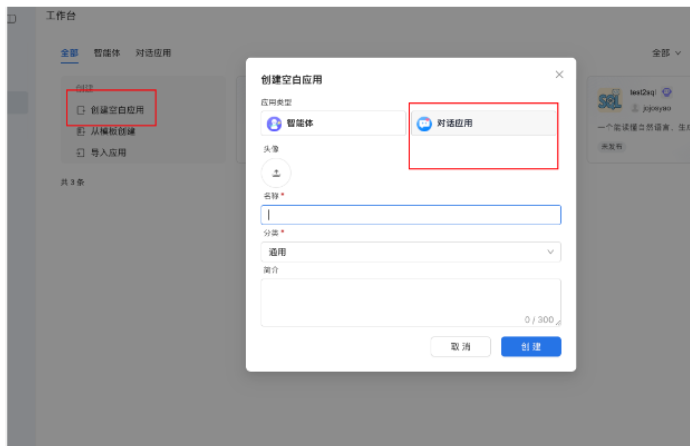The image size is (690, 446).
Task: Click the chevron arrow in 分类 select
Action: 550,252
